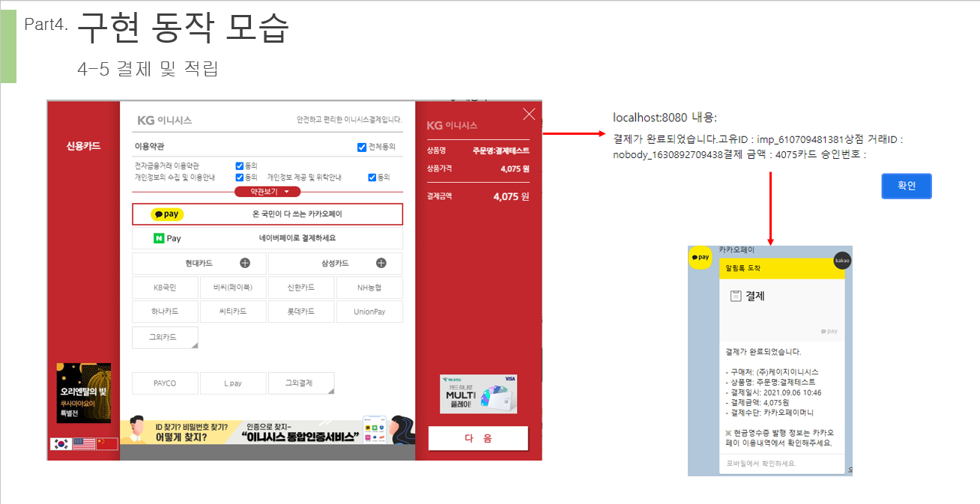
Task: Open the 오리엔탈의 빛 ad banner
Action: click(x=84, y=393)
